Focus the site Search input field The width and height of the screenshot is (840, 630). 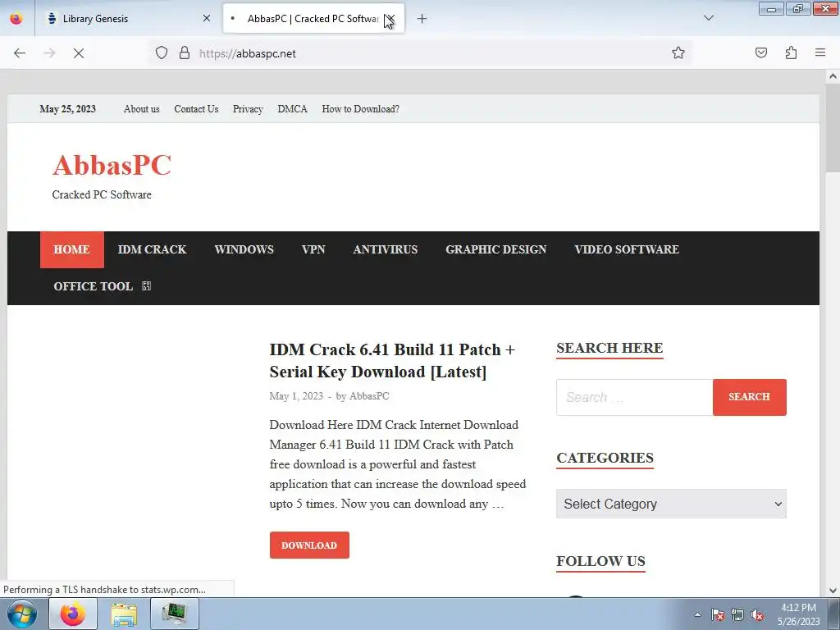[634, 398]
